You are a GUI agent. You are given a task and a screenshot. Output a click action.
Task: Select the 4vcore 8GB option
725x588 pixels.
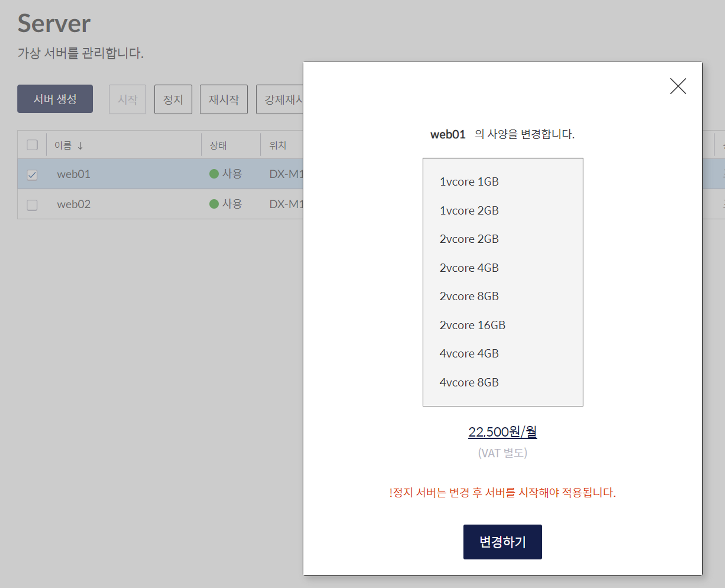pos(469,382)
